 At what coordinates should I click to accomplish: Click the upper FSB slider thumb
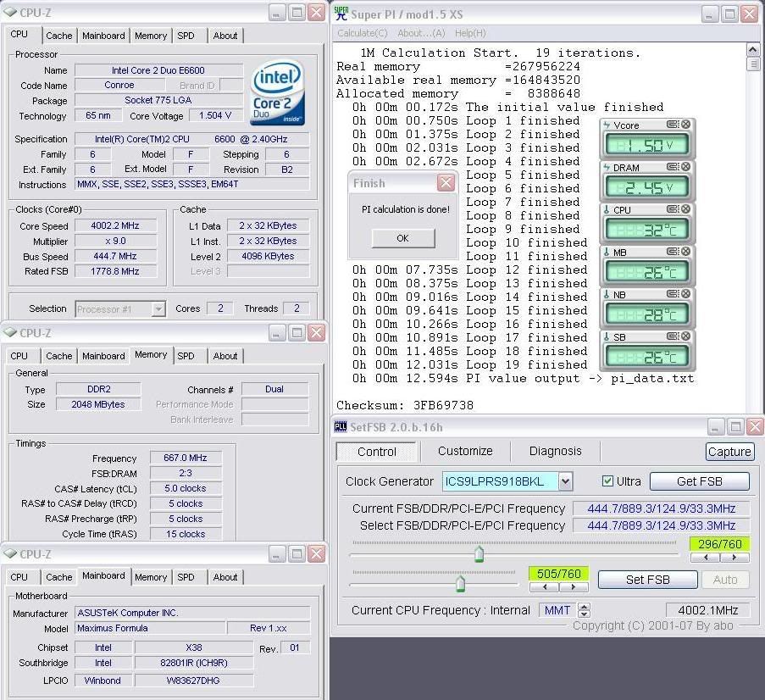(480, 554)
